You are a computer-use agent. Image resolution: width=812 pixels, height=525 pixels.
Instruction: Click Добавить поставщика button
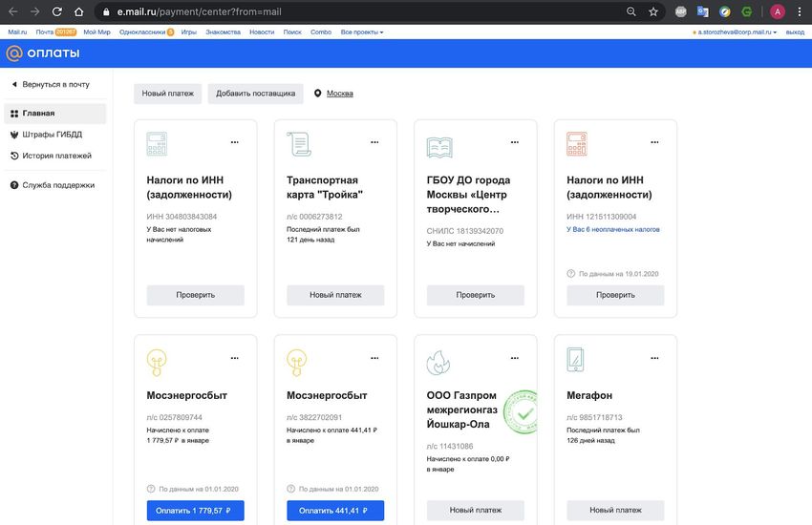[255, 94]
